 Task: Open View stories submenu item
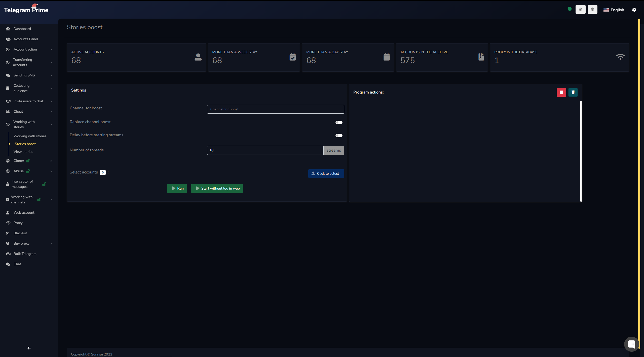(x=23, y=152)
